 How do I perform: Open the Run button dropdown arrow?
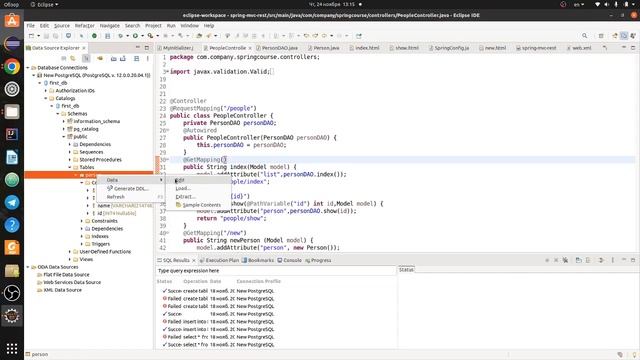[142, 36]
